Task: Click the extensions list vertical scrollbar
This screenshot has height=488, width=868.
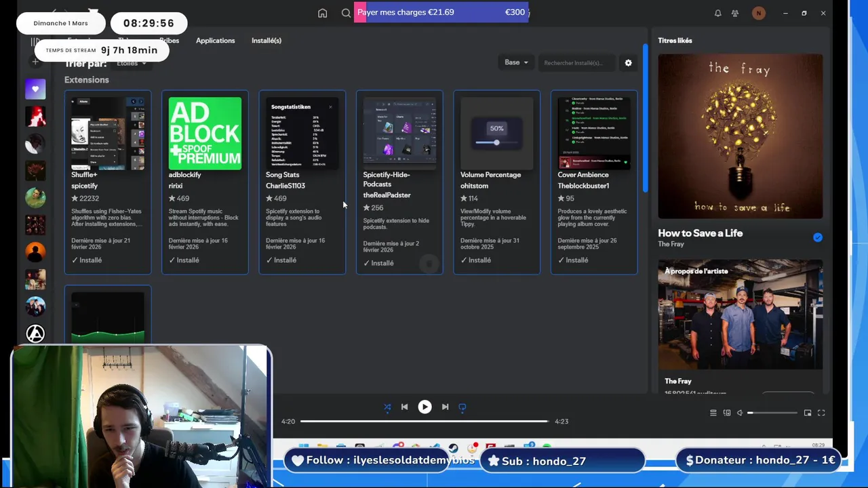Action: pos(645,119)
